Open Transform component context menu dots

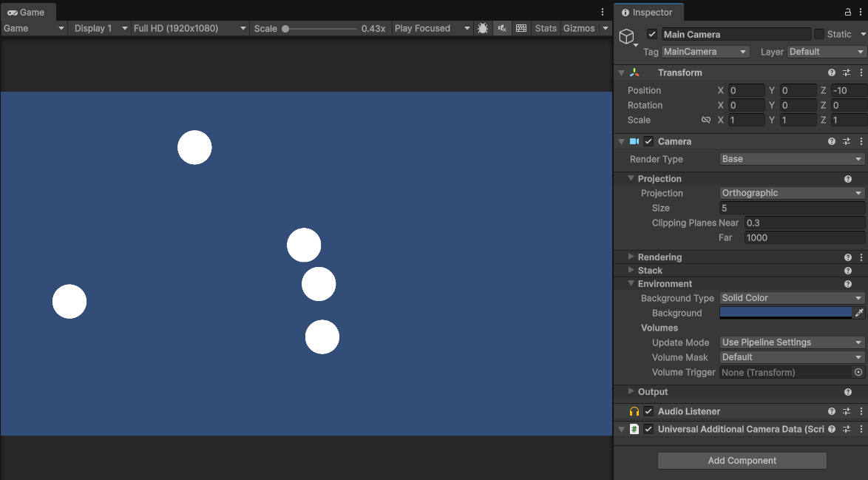(861, 72)
